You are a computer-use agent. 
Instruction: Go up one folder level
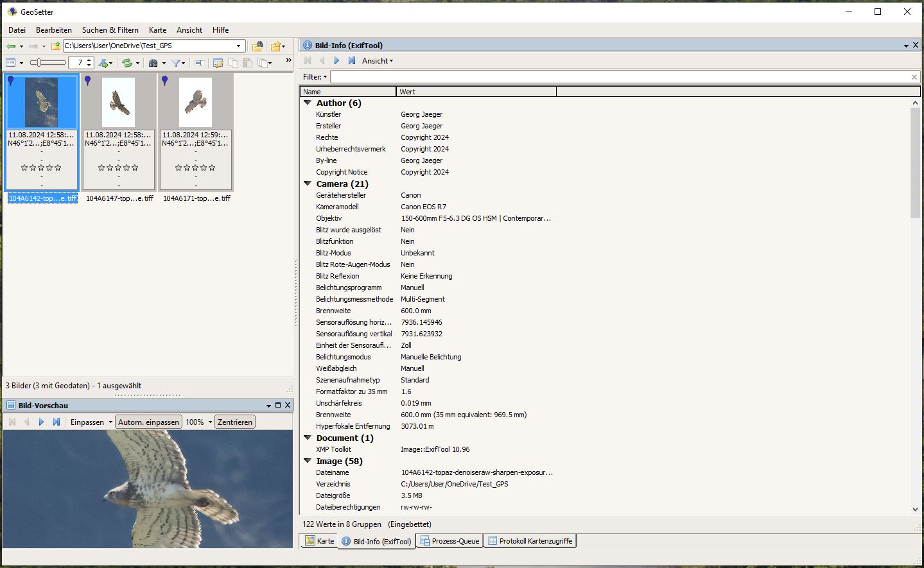coord(56,46)
